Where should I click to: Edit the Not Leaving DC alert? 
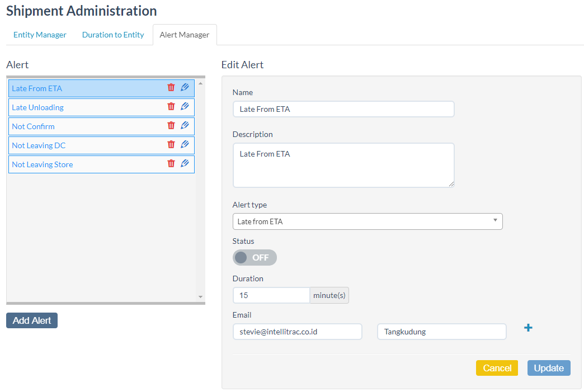[x=185, y=145]
